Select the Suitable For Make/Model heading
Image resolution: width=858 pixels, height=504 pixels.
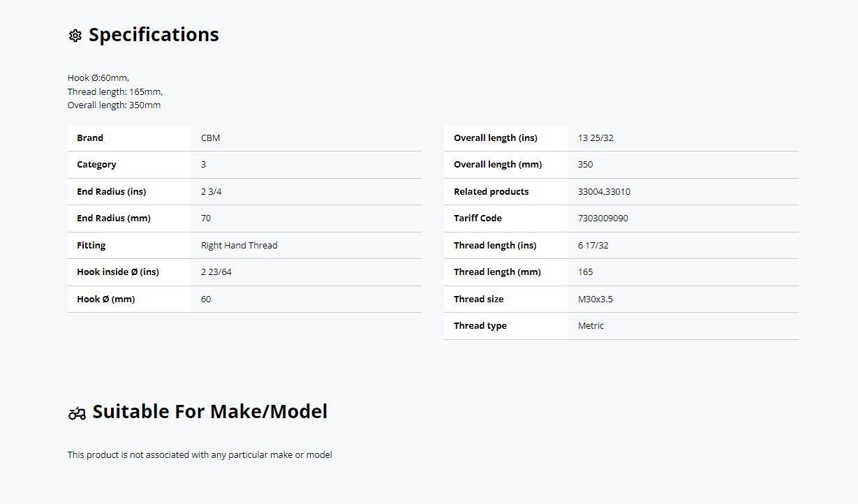[x=209, y=411]
